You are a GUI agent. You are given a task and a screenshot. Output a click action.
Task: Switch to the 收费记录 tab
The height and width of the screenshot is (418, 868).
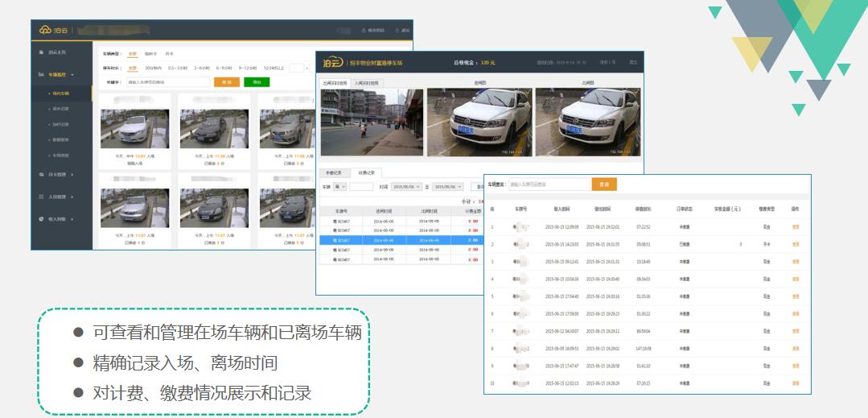pyautogui.click(x=365, y=172)
